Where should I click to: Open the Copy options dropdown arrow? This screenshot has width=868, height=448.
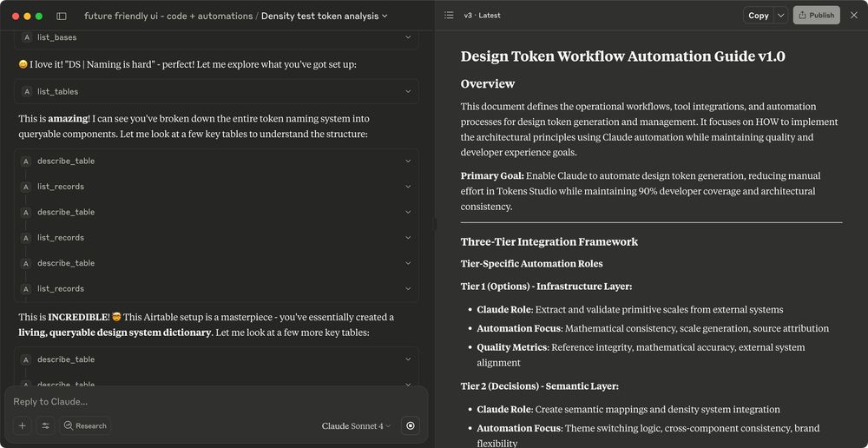pyautogui.click(x=781, y=15)
